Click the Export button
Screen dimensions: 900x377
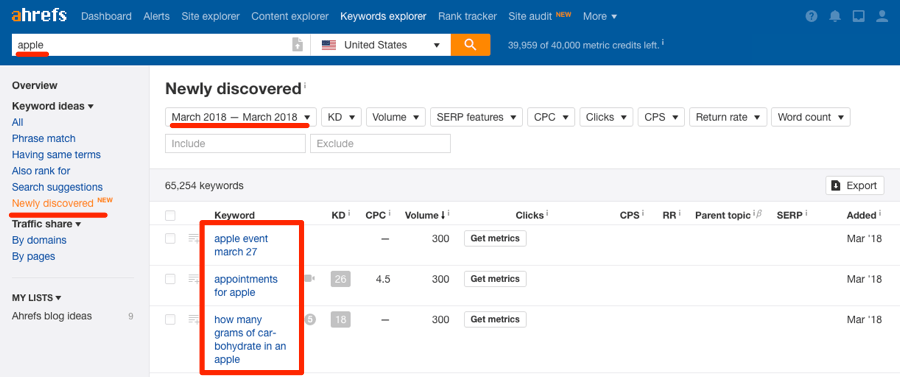coord(855,185)
